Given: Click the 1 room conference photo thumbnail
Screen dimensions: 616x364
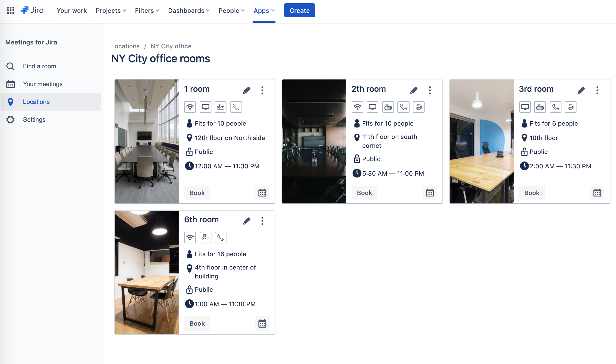Looking at the screenshot, I should [146, 141].
